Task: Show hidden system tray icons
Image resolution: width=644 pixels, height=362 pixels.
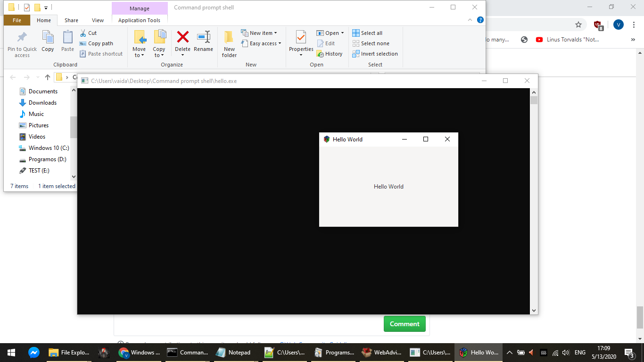Action: [x=509, y=353]
